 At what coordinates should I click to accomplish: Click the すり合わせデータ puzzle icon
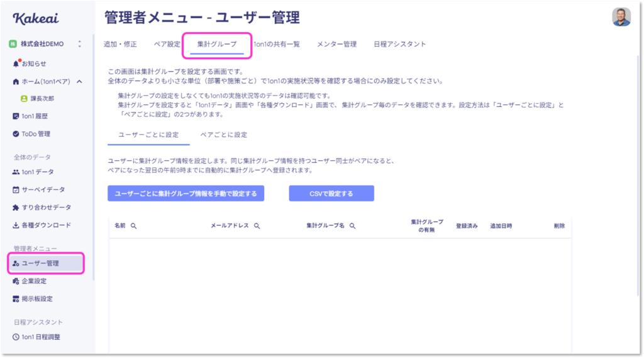[x=16, y=208]
